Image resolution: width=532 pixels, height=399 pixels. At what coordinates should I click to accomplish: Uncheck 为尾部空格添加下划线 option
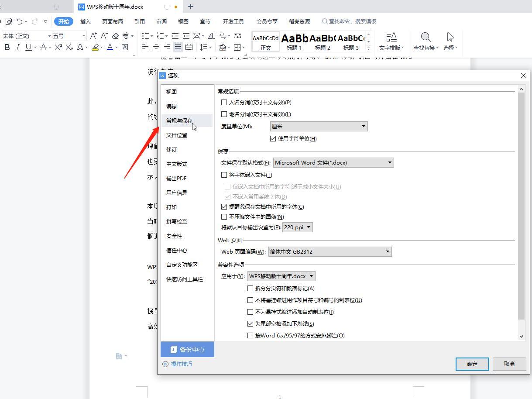(251, 324)
